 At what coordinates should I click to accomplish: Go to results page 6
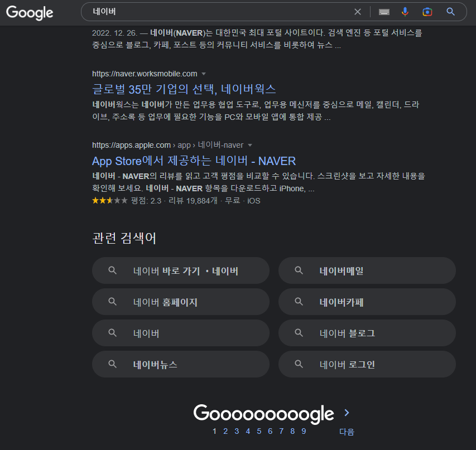(270, 431)
